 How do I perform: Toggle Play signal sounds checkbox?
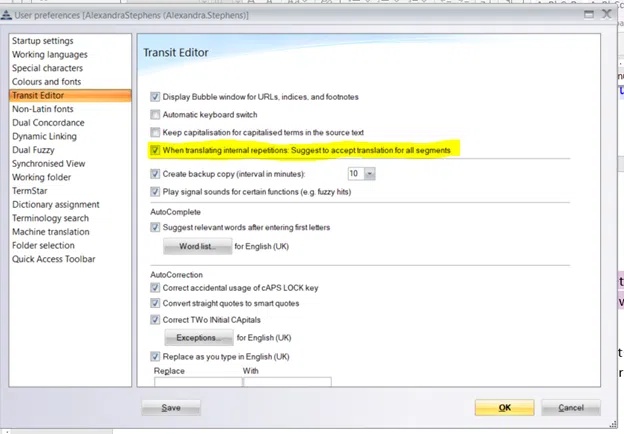tap(155, 192)
